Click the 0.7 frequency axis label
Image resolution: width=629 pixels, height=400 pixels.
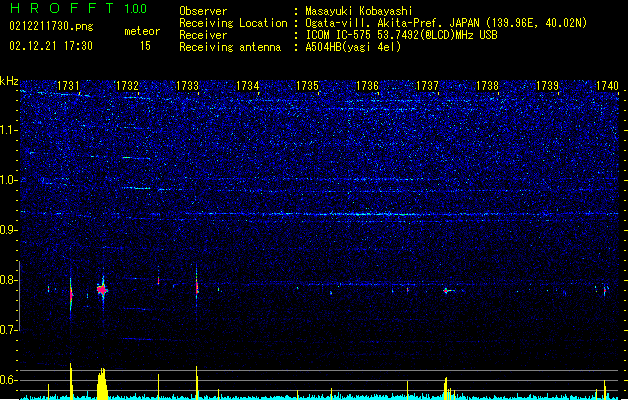[9, 330]
